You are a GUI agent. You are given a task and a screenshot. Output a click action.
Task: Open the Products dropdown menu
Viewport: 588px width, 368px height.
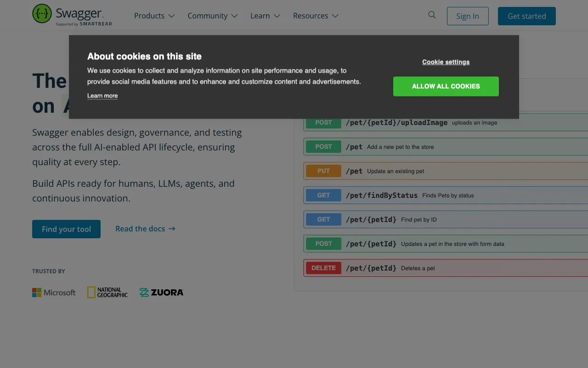click(154, 16)
